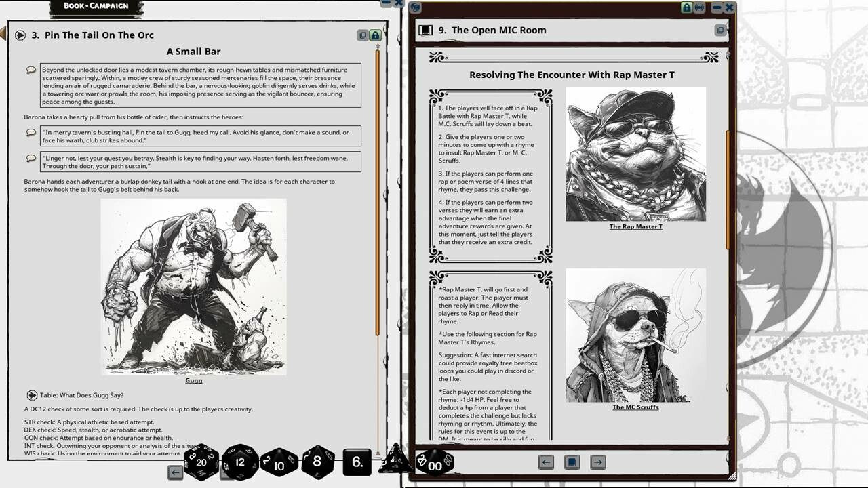Click the copy icon beside The Open MIC Room title
868x488 pixels.
(x=719, y=30)
